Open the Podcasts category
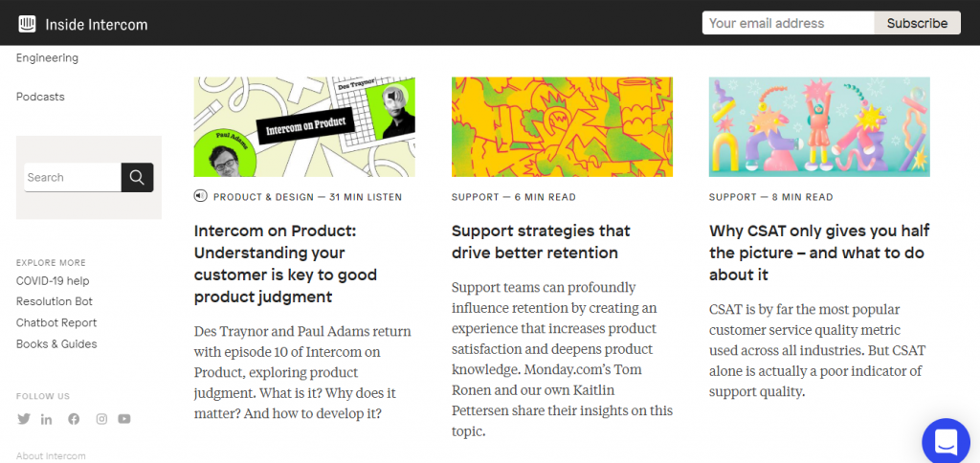Viewport: 980px width, 463px height. 40,97
